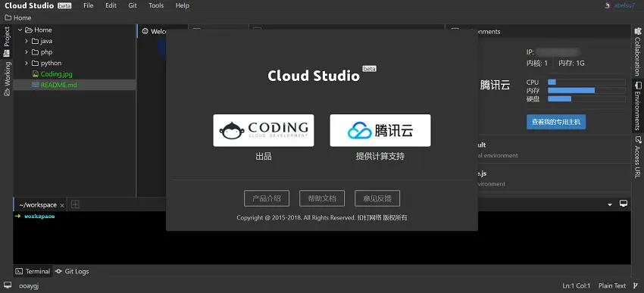This screenshot has width=644, height=293.
Task: Click the 查看我的专用主机 button
Action: click(x=556, y=122)
